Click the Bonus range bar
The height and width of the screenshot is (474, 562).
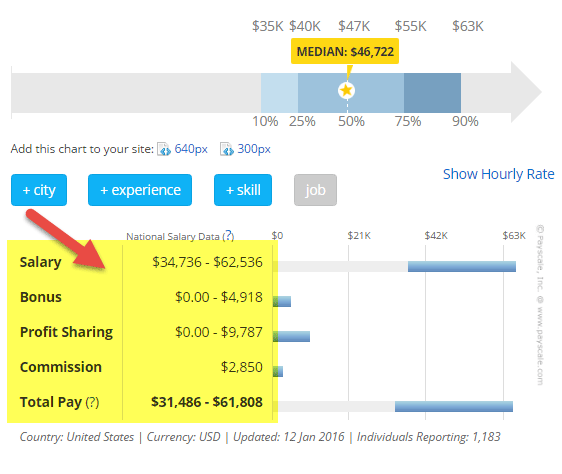[282, 302]
